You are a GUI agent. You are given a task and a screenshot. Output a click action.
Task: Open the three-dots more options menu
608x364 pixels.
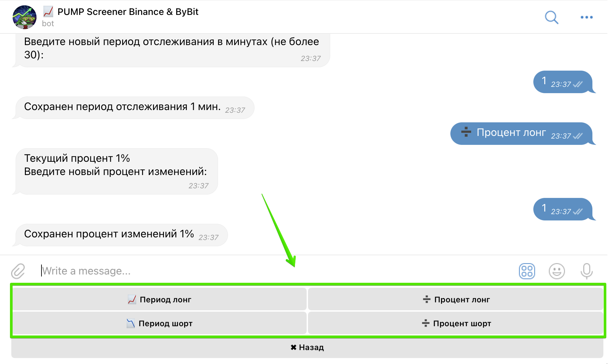(586, 17)
